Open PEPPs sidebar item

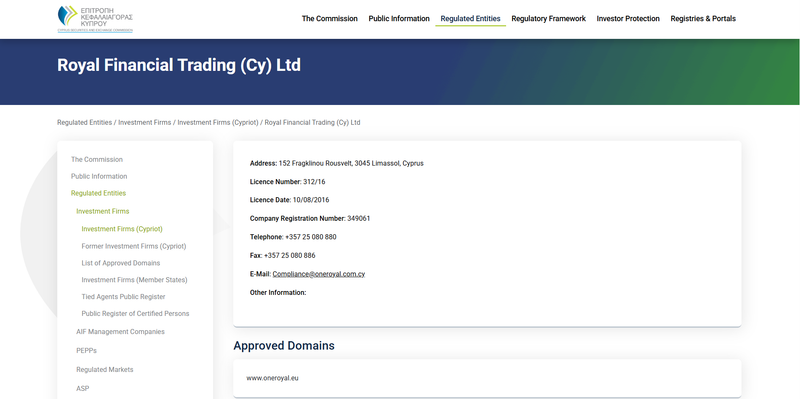click(86, 351)
